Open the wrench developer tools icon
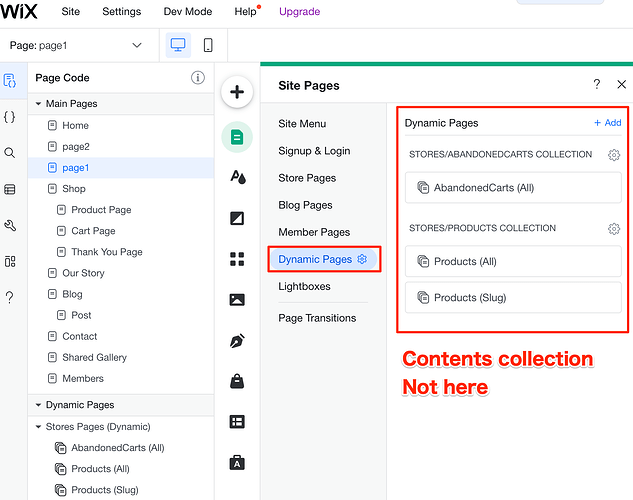Screen dimensions: 633x500 tap(10, 225)
